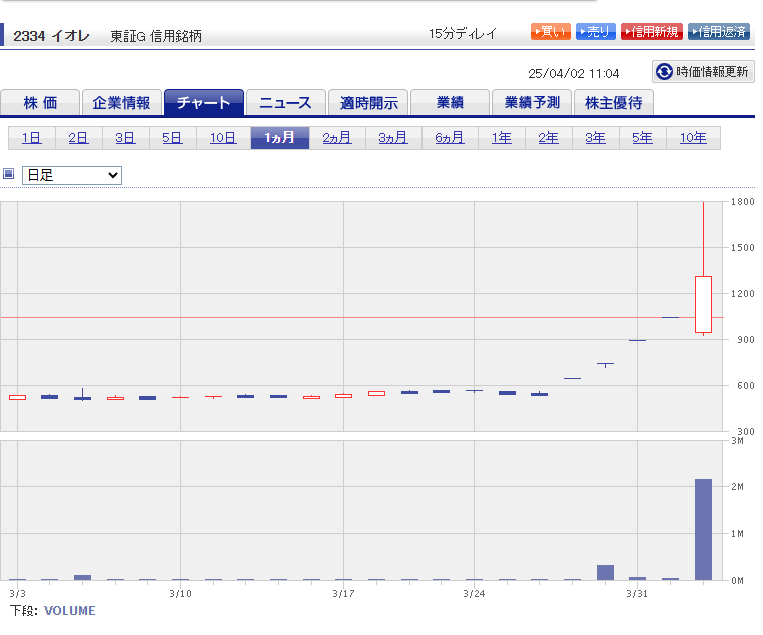This screenshot has height=635, width=763.
Task: Click the refresh icon in 時価情報更新
Action: (664, 72)
